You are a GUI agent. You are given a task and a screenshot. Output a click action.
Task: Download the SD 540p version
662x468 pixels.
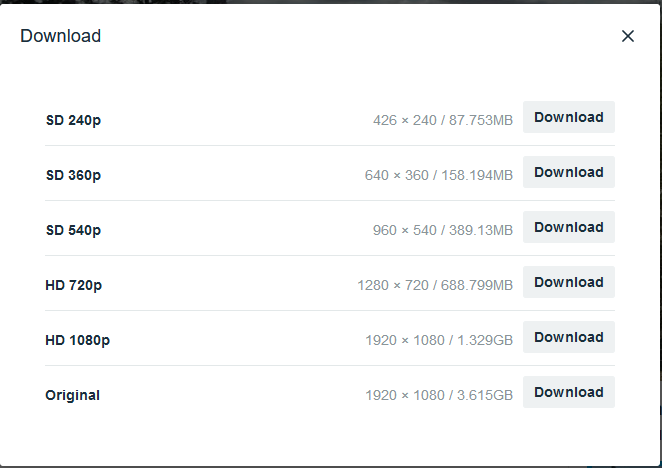(568, 227)
